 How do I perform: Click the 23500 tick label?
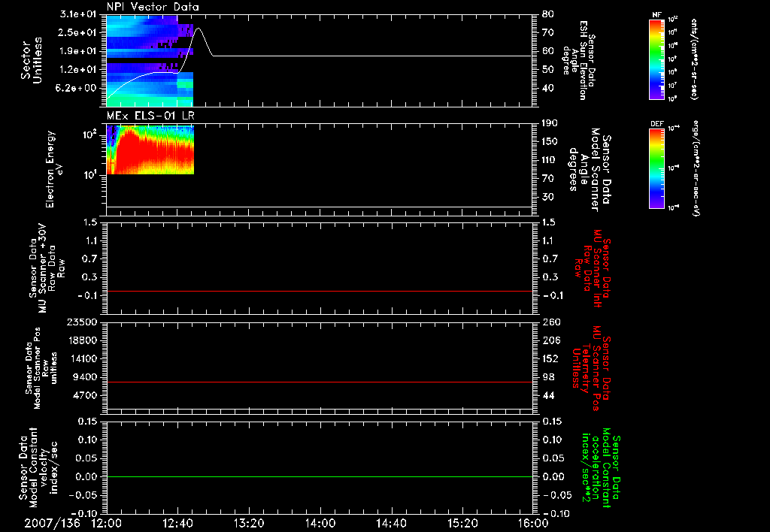click(83, 322)
